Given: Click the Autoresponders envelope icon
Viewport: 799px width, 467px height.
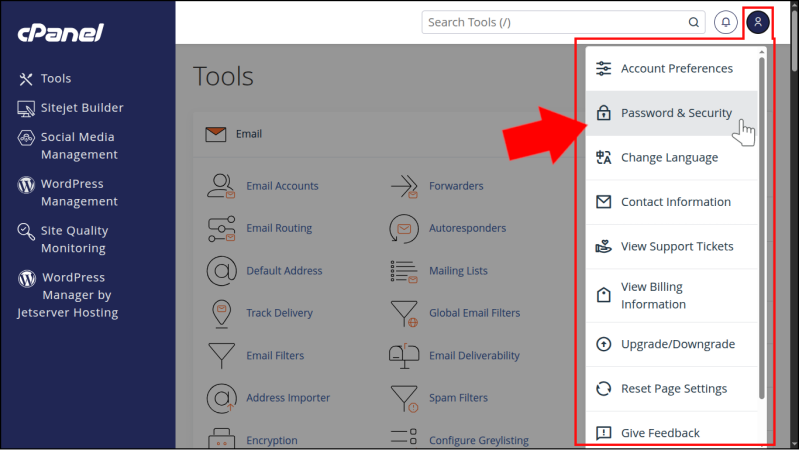Looking at the screenshot, I should (x=404, y=229).
